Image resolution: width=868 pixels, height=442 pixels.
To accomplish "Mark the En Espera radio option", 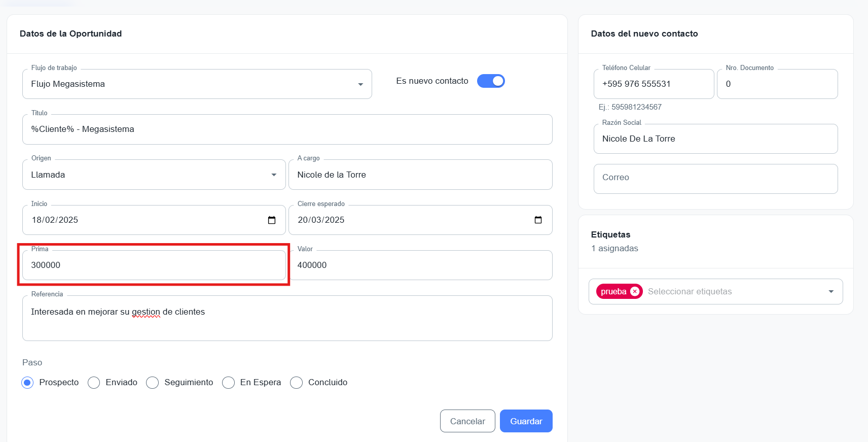I will pyautogui.click(x=229, y=383).
